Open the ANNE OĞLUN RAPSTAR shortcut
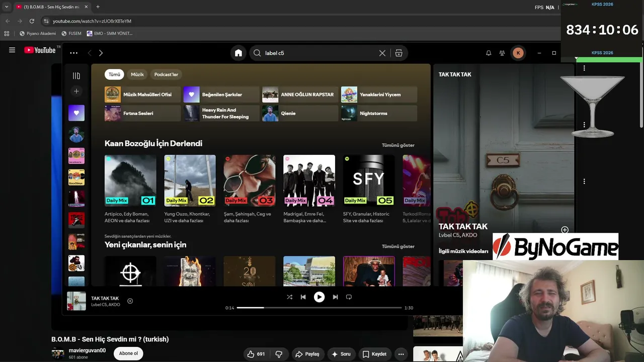The image size is (644, 362). pyautogui.click(x=300, y=95)
